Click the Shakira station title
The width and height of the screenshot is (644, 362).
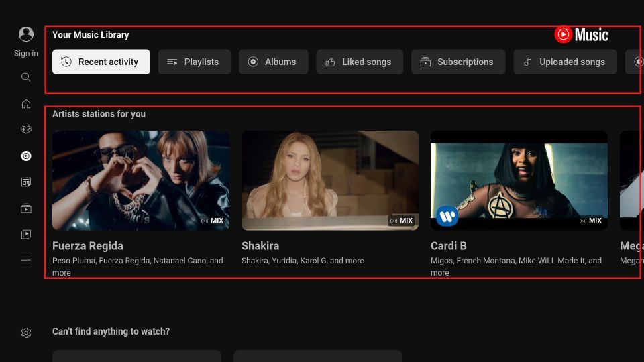coord(260,246)
